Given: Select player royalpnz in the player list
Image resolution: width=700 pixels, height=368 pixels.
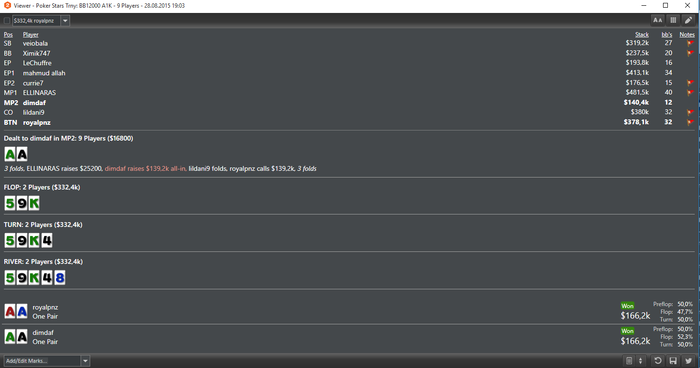Looking at the screenshot, I should coord(37,122).
